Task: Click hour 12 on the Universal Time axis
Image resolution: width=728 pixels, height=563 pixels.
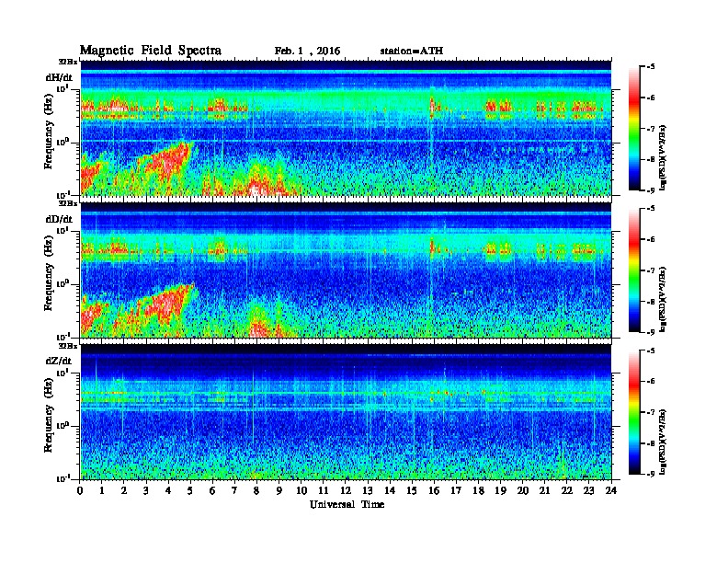Action: click(x=346, y=490)
